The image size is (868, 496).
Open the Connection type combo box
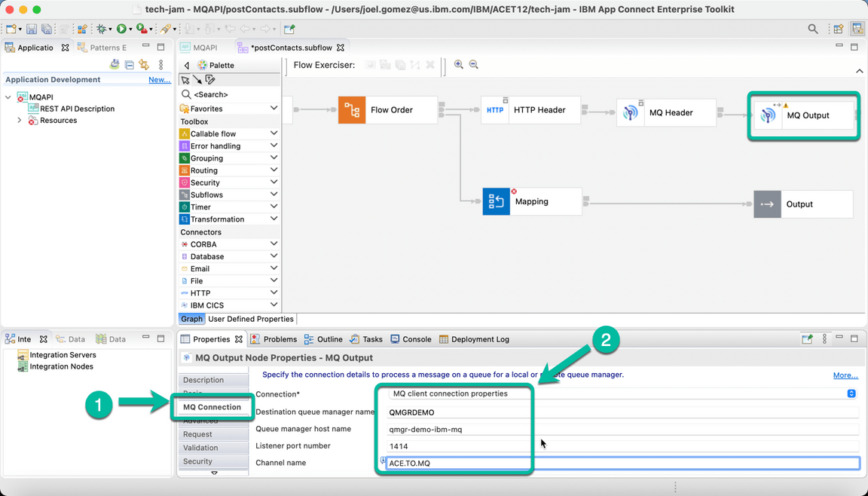click(850, 393)
